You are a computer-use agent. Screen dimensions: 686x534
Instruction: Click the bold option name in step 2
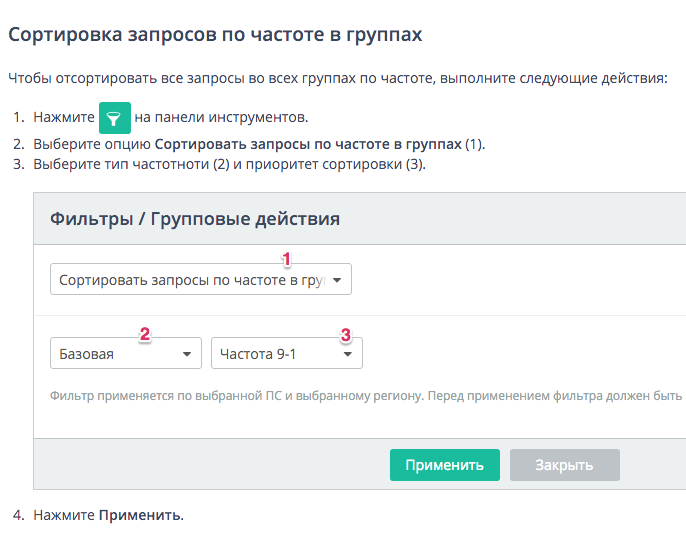click(x=308, y=144)
